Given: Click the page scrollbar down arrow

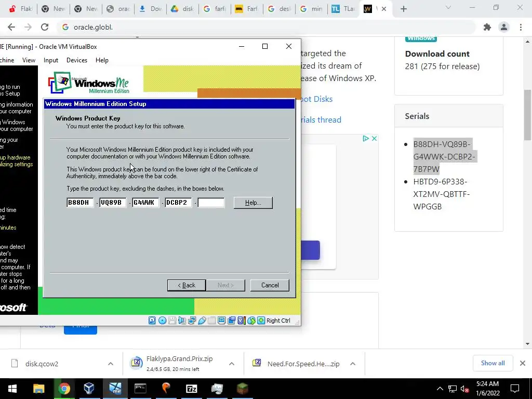Looking at the screenshot, I should (527, 344).
